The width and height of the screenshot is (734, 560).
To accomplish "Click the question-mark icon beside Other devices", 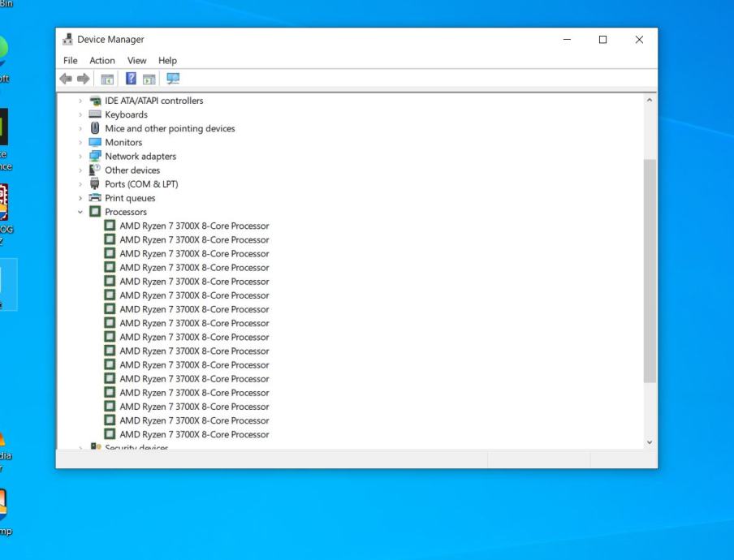I will click(x=95, y=170).
